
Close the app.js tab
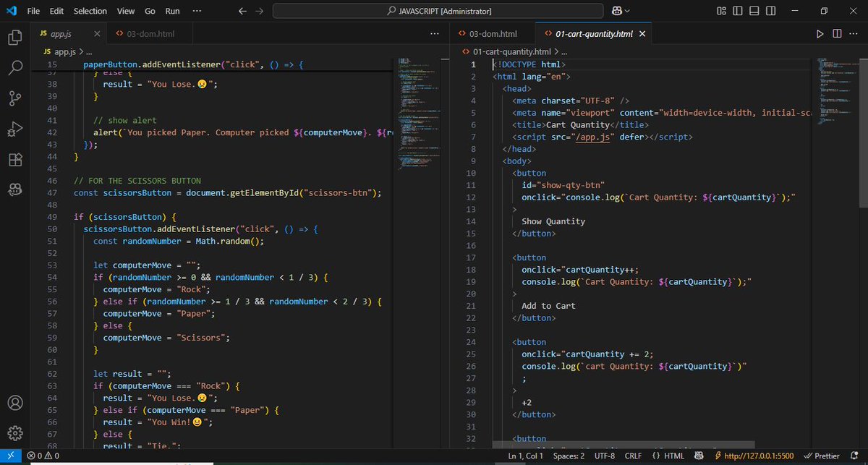click(x=97, y=34)
